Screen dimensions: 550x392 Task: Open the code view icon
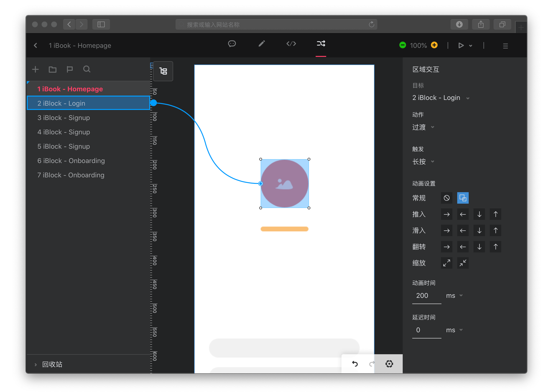tap(291, 44)
